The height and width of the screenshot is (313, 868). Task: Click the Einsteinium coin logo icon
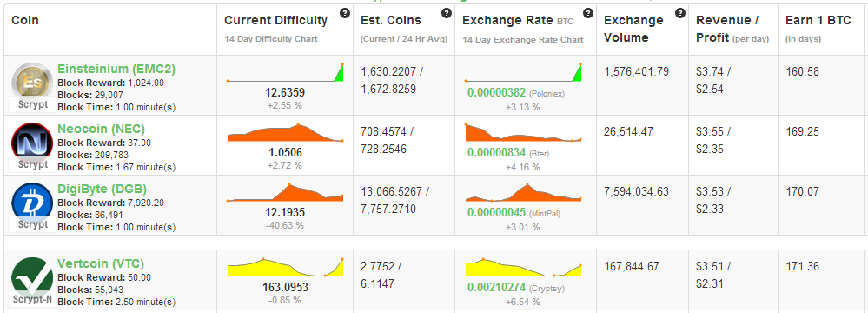(x=32, y=83)
